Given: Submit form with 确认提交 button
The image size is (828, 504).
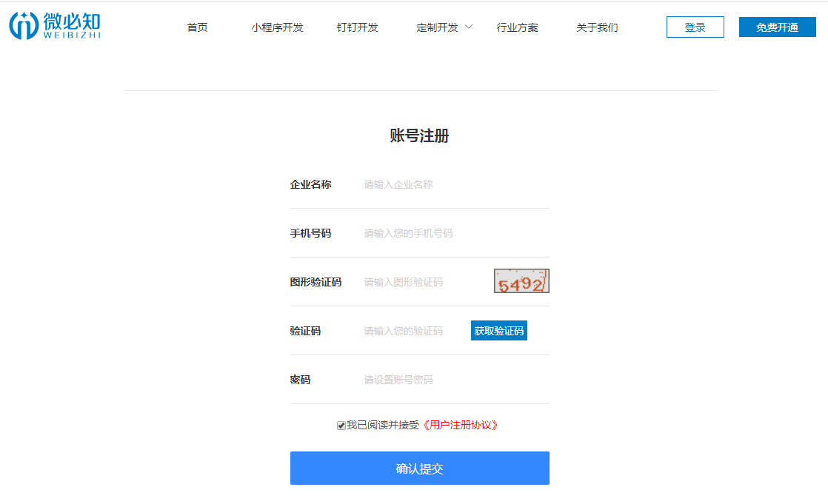Looking at the screenshot, I should pos(419,468).
